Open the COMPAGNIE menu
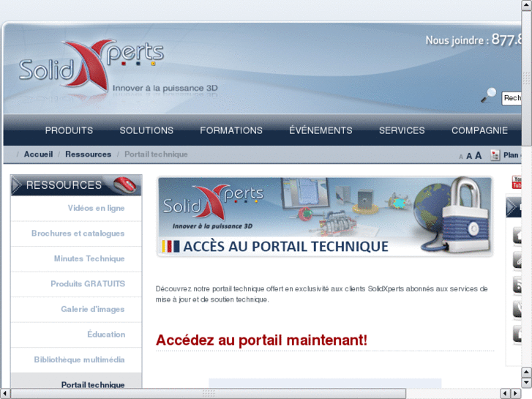 pyautogui.click(x=479, y=130)
